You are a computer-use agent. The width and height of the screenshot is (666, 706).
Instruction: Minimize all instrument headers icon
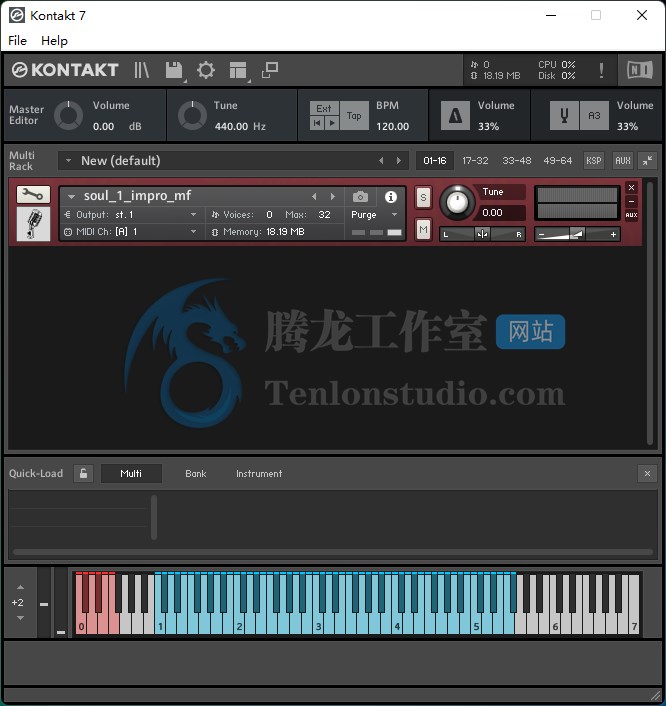coord(648,161)
